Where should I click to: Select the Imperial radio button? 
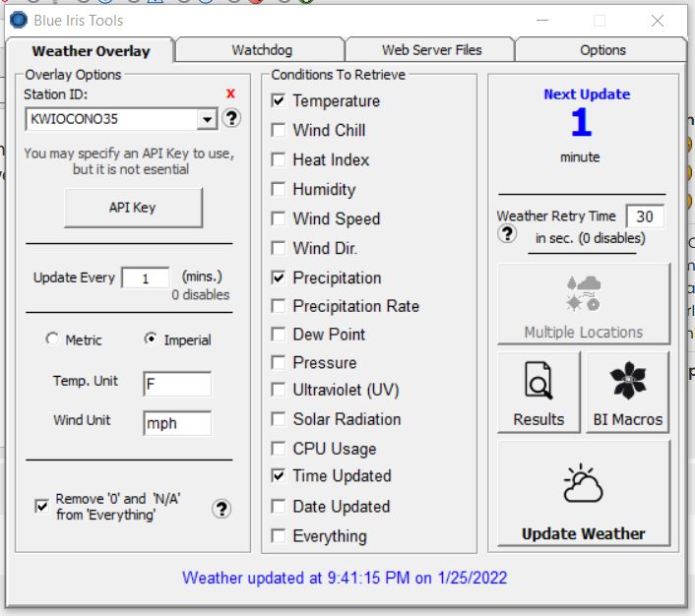point(151,339)
